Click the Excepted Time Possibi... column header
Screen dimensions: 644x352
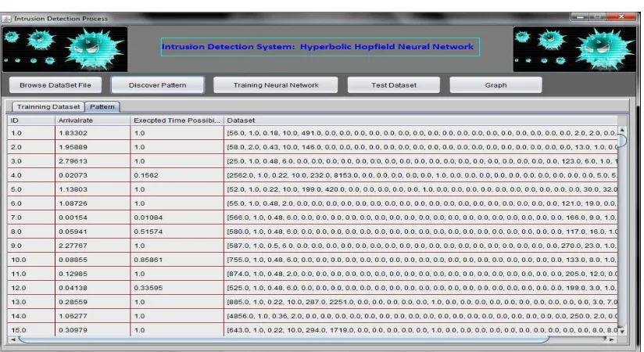coord(177,120)
